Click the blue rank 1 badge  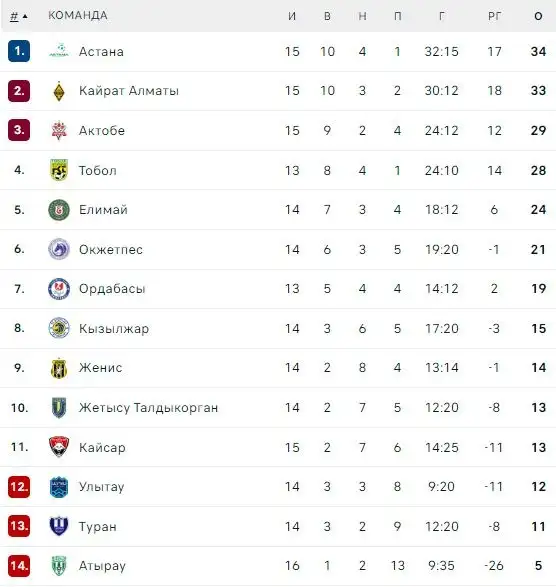(x=19, y=51)
